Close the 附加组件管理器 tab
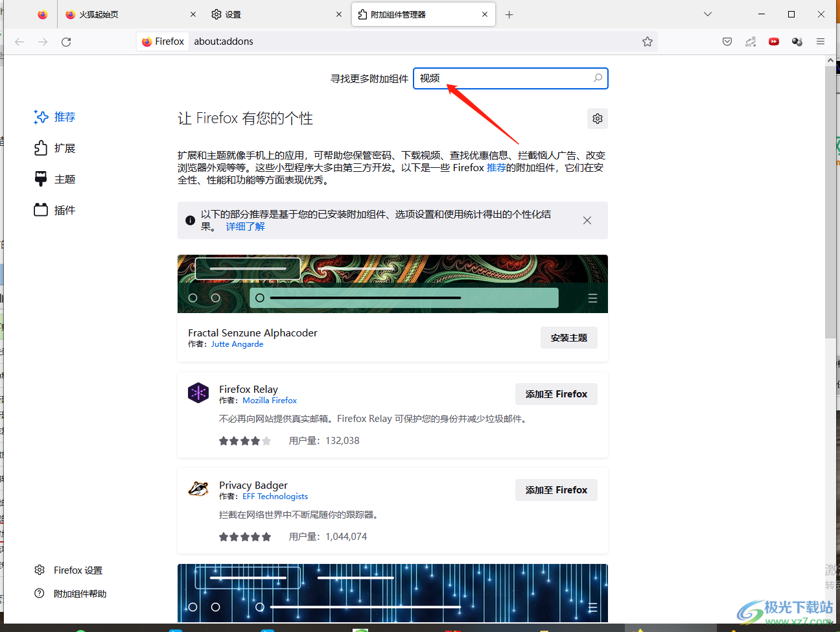This screenshot has height=632, width=840. click(x=485, y=14)
